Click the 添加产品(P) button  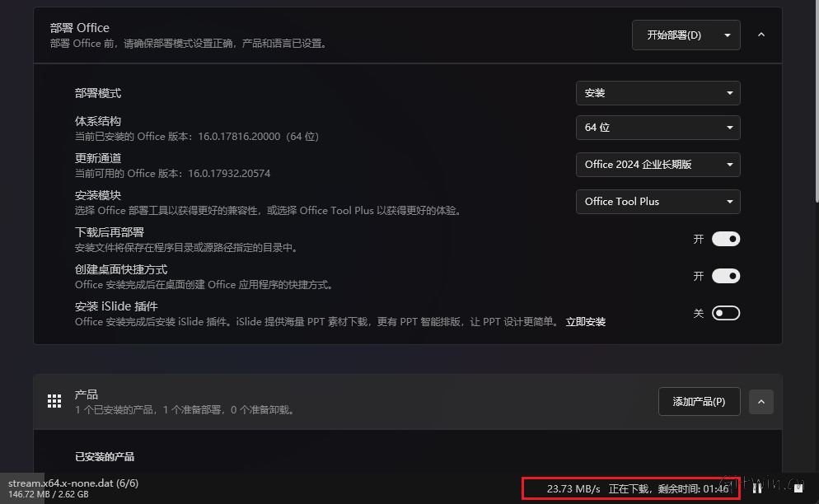pos(699,402)
